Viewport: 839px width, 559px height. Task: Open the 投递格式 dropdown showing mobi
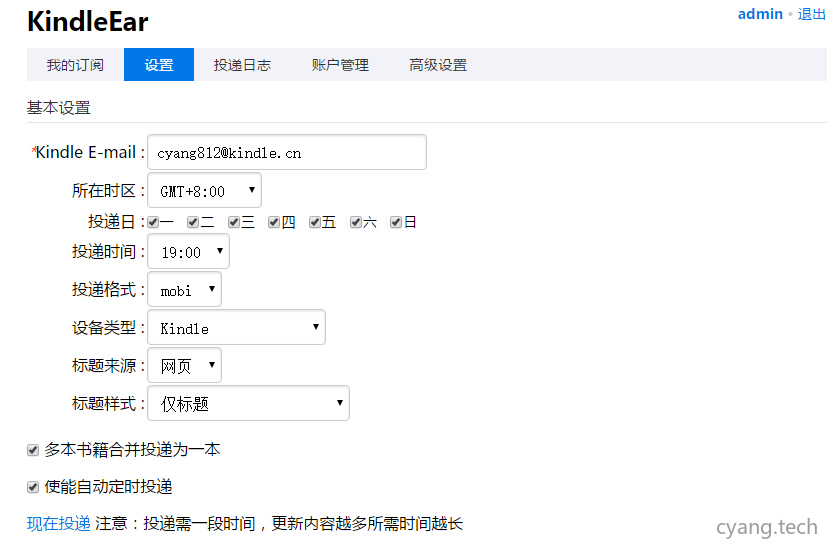click(x=184, y=289)
